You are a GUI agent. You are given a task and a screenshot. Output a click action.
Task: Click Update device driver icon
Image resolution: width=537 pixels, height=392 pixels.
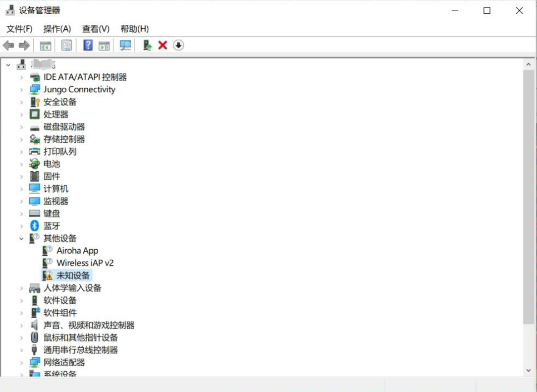[x=147, y=45]
